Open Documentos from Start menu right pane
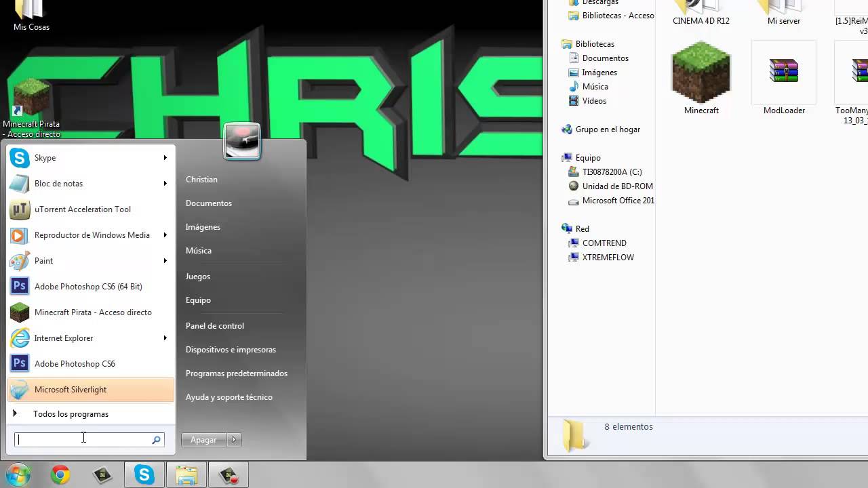This screenshot has width=868, height=488. 209,203
